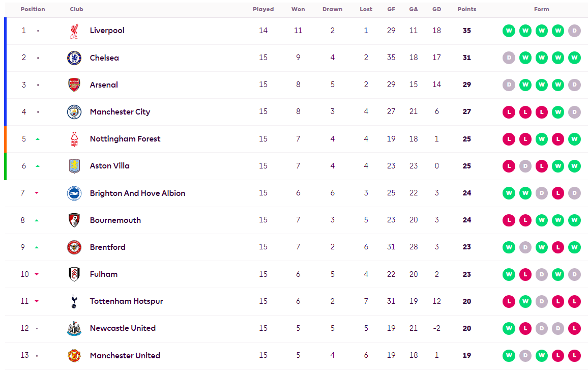Click the Arsenal cannon crest
This screenshot has height=370, width=588.
coord(74,85)
